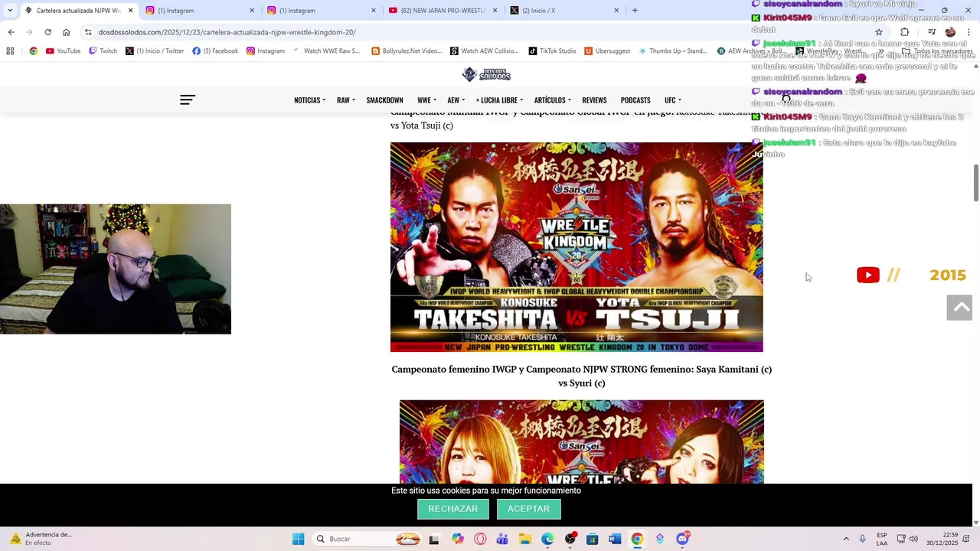Open the browser home page icon
The width and height of the screenshot is (980, 551).
coord(66,32)
